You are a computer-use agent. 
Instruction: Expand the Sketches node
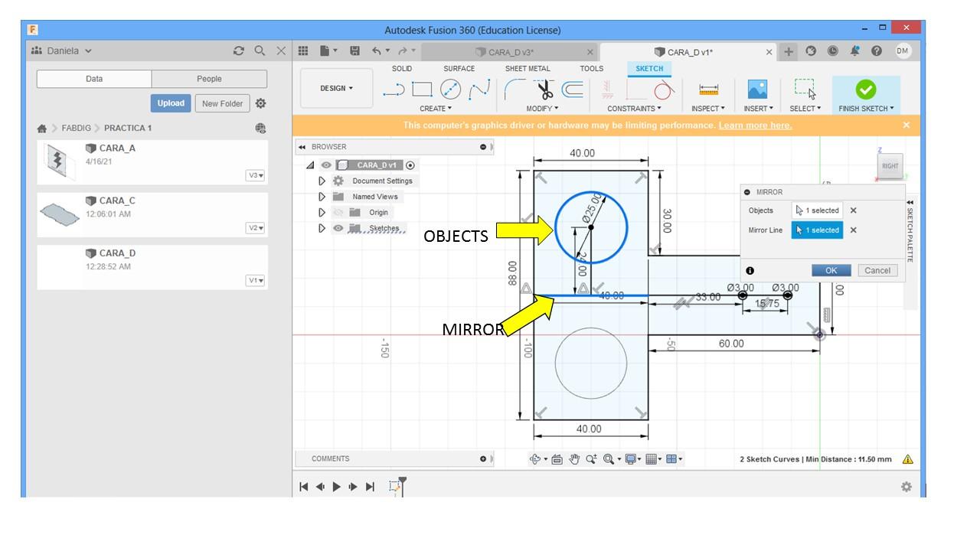click(x=322, y=228)
